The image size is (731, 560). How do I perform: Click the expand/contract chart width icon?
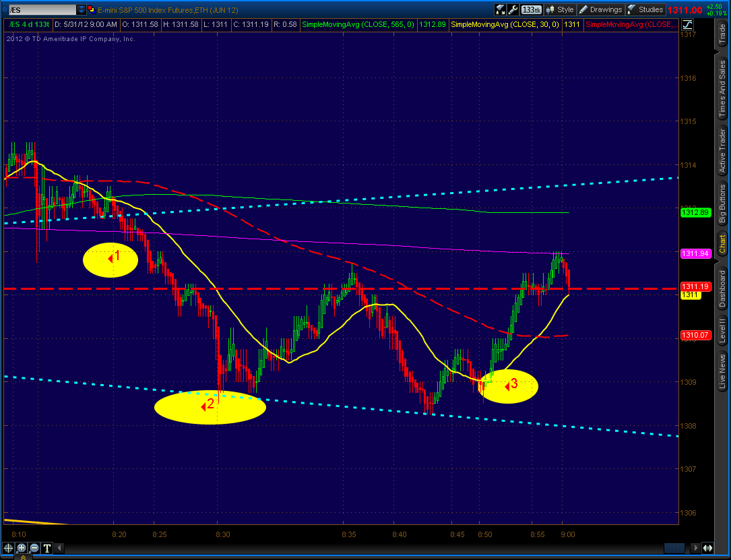coord(707,548)
